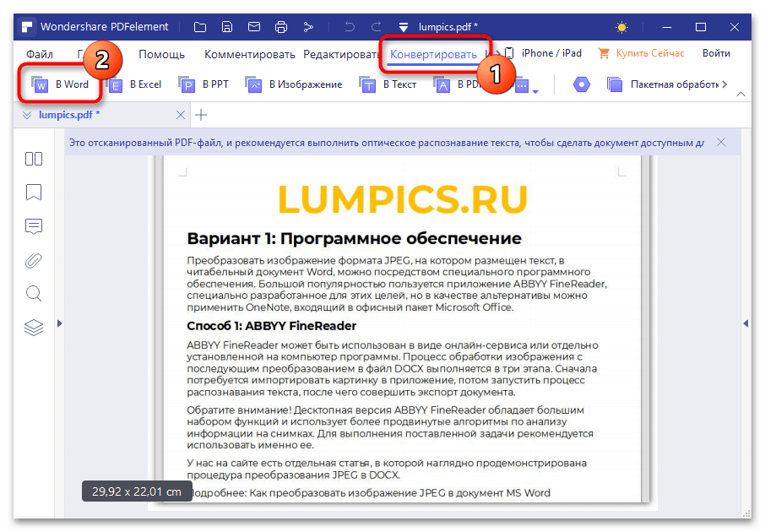Viewport: 765px width, 532px height.
Task: Open the Файл menu
Action: [40, 54]
